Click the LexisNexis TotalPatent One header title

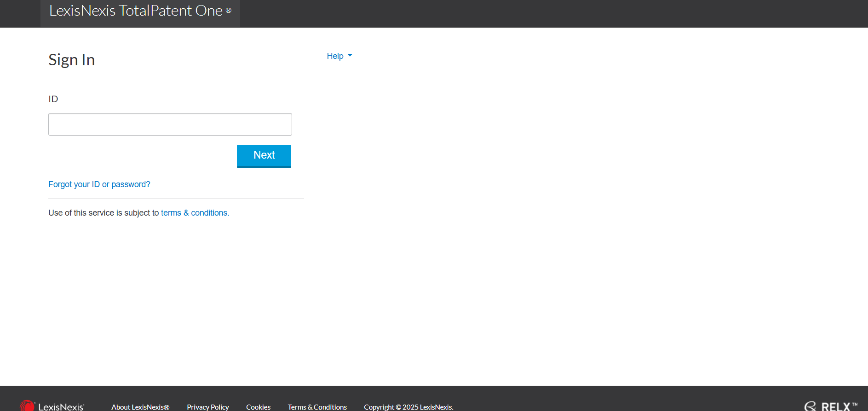coord(140,11)
